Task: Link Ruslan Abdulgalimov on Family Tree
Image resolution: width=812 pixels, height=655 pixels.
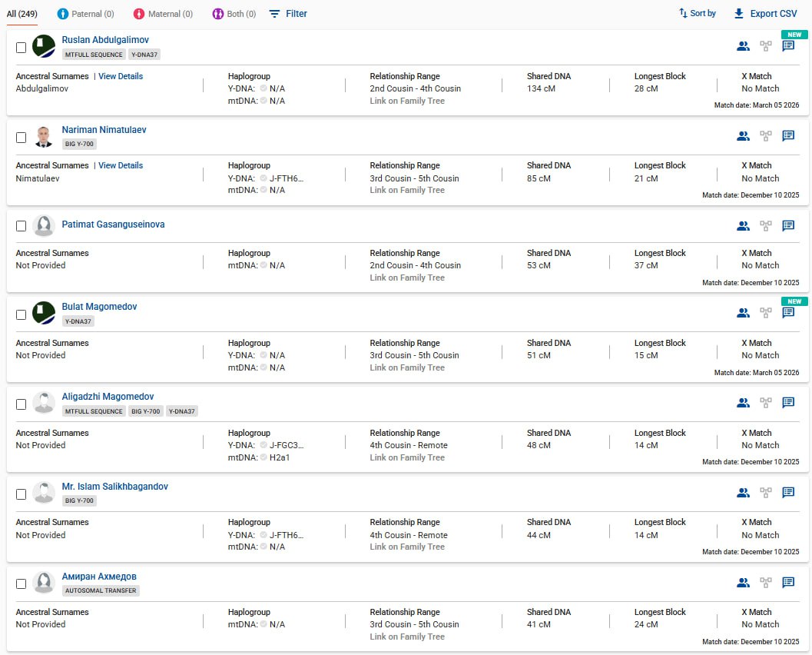Action: [407, 101]
